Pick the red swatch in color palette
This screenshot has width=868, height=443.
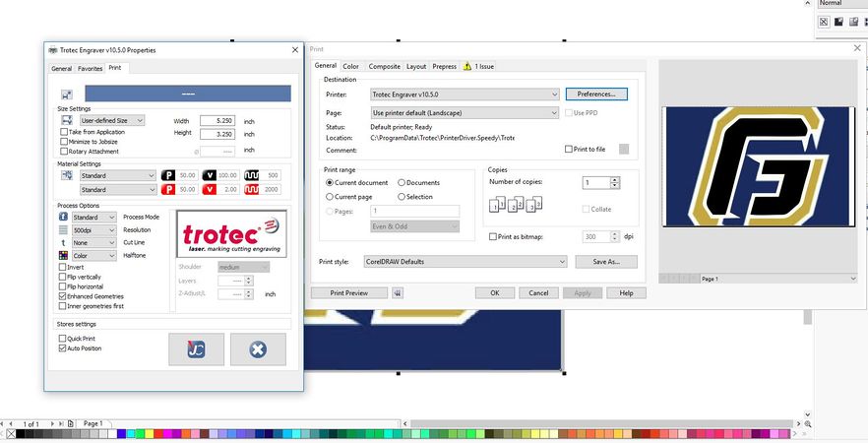(x=158, y=433)
